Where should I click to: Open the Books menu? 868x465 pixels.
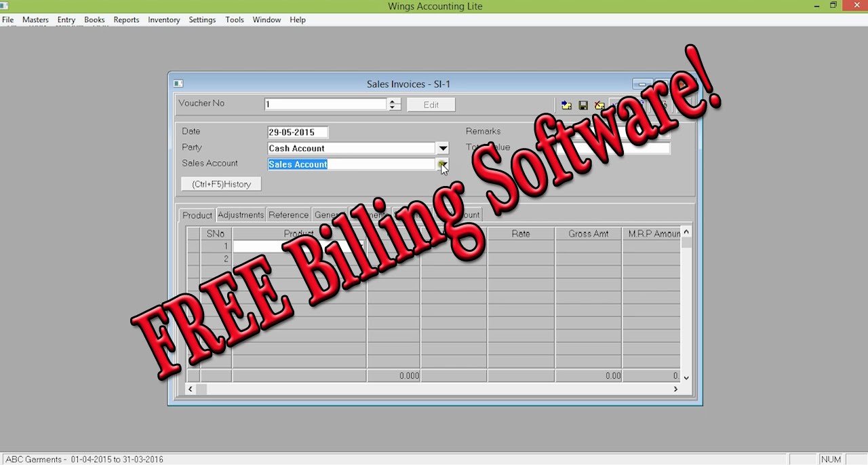[x=94, y=20]
